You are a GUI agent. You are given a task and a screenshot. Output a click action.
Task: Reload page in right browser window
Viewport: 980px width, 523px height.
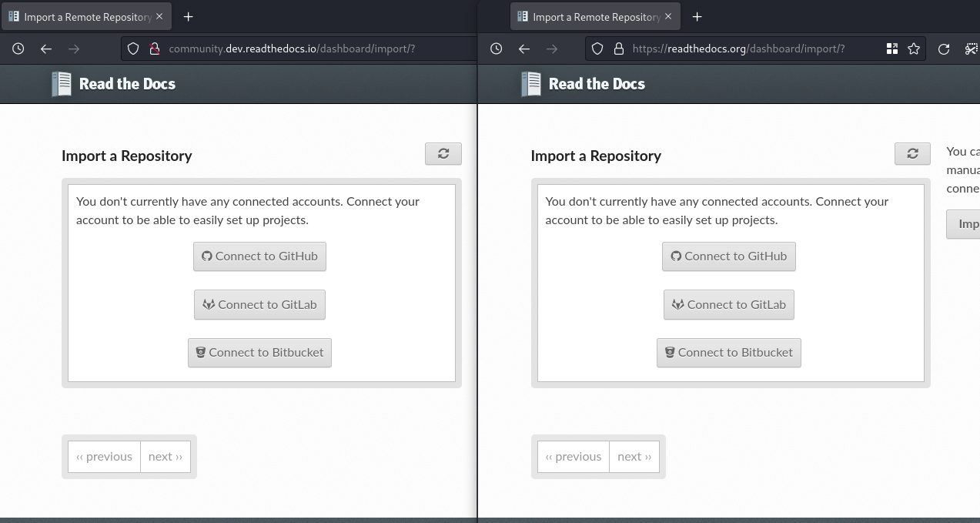point(944,49)
